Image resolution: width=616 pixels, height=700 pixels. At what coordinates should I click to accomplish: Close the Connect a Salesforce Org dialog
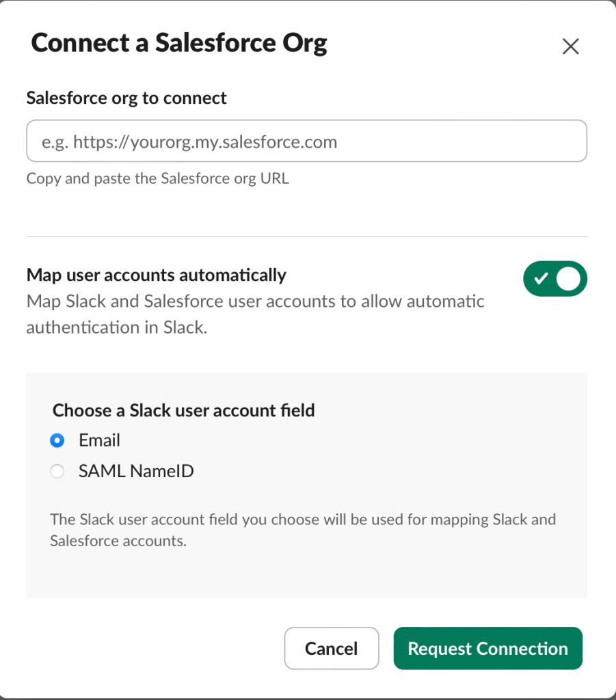pyautogui.click(x=571, y=46)
